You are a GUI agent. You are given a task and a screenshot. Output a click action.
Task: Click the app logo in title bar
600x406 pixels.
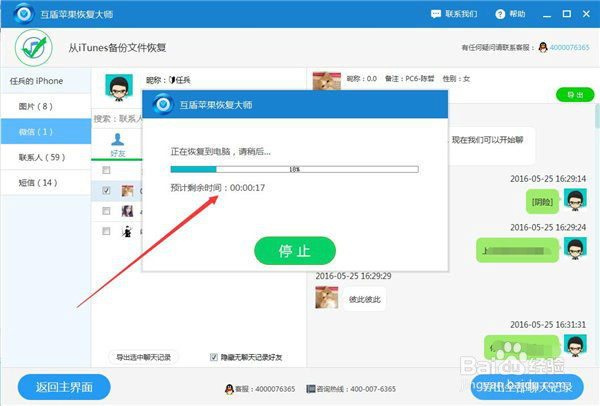point(24,14)
